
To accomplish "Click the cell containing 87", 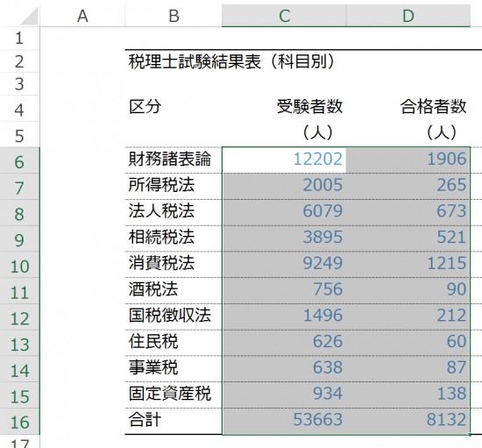I will (x=408, y=369).
